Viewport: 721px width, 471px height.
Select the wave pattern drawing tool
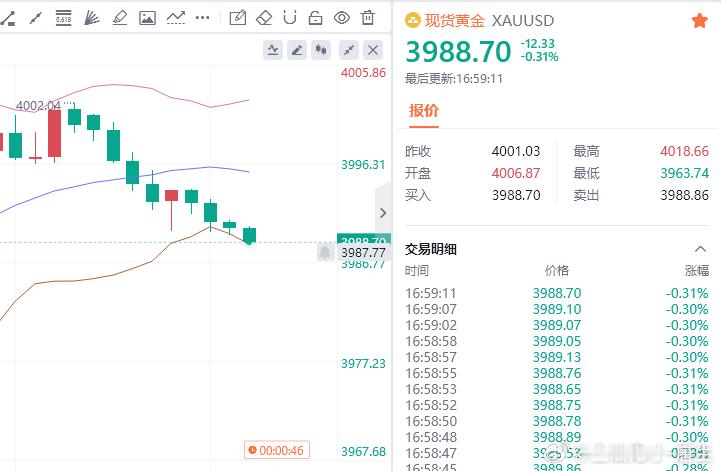tap(176, 18)
